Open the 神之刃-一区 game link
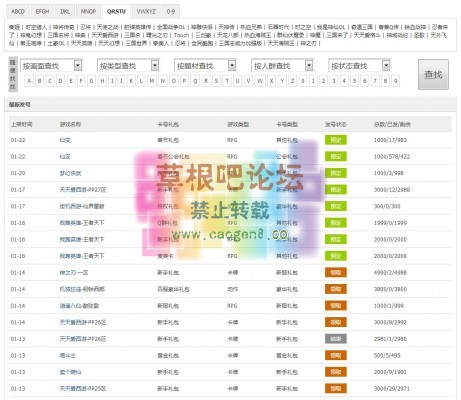 (74, 273)
